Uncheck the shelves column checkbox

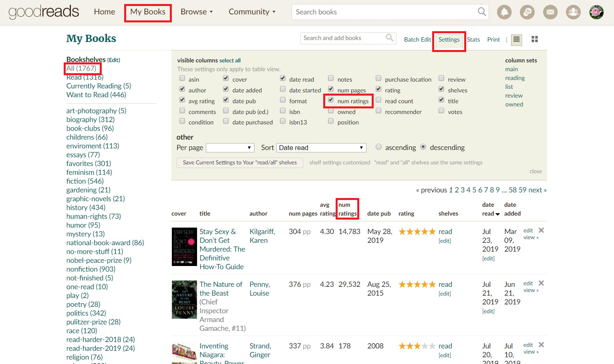tap(441, 89)
